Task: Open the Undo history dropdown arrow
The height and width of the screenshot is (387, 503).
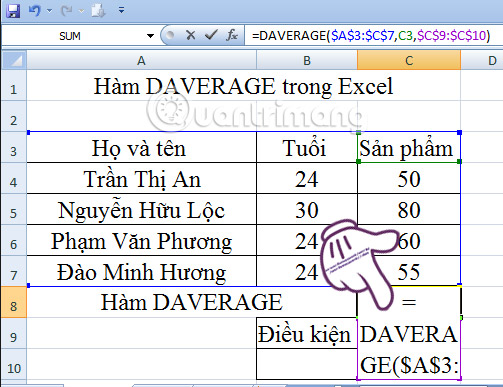Action: pos(50,11)
